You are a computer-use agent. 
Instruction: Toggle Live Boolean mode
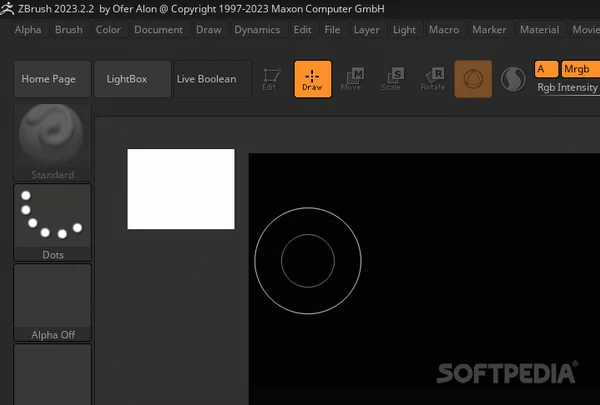click(212, 79)
